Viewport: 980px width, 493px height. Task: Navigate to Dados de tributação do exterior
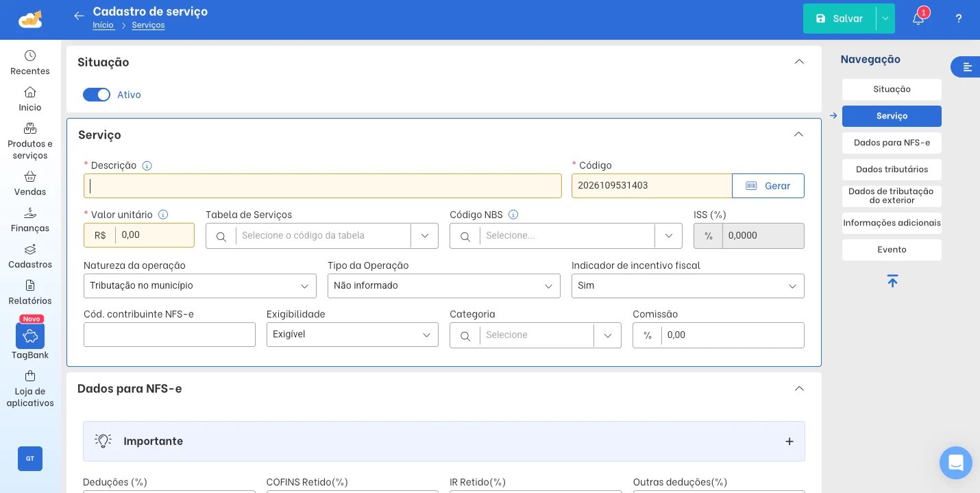(x=892, y=196)
